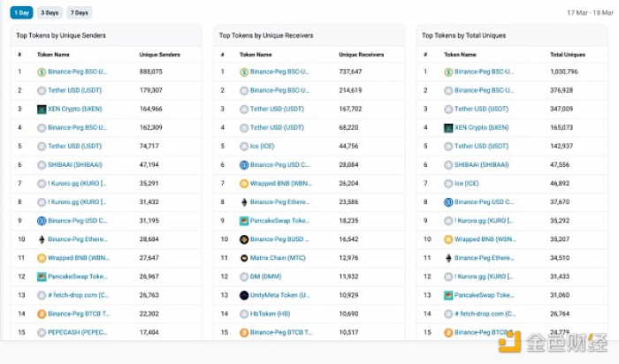Click XEN Crypto icon in Unique Senders table

(x=42, y=110)
